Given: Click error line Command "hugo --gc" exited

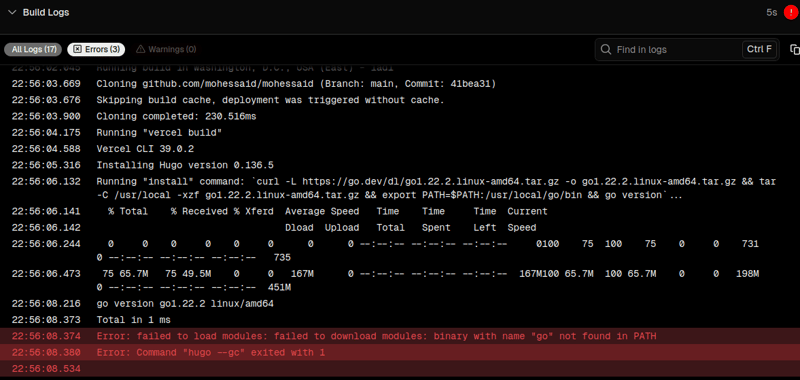Looking at the screenshot, I should point(210,352).
